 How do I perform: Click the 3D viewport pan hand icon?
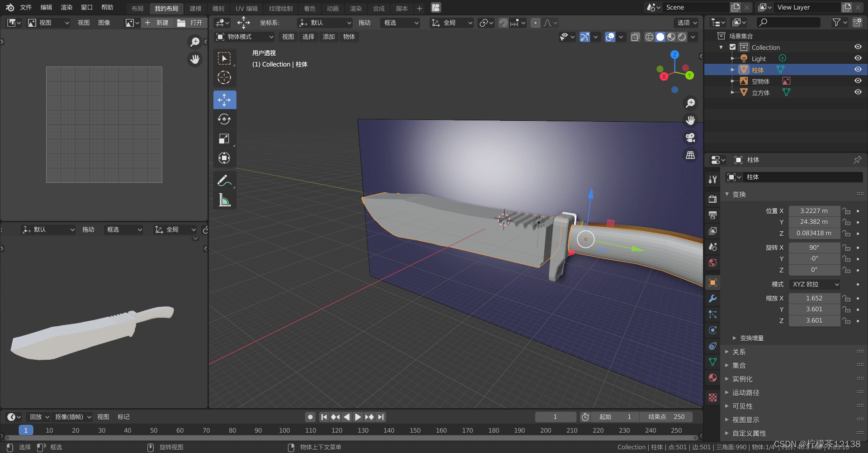pyautogui.click(x=690, y=120)
